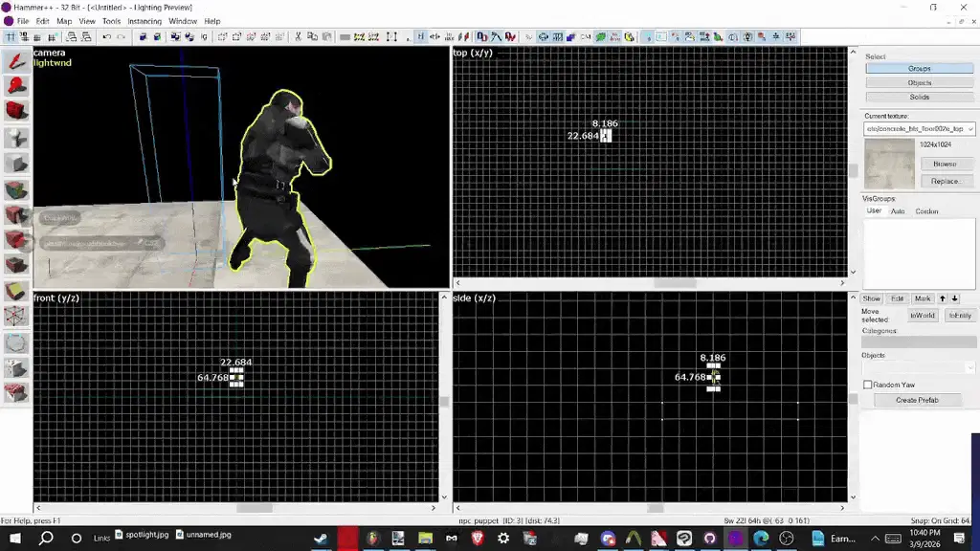The image size is (980, 551).
Task: Click the Copy icon in toolbar
Action: 312,37
